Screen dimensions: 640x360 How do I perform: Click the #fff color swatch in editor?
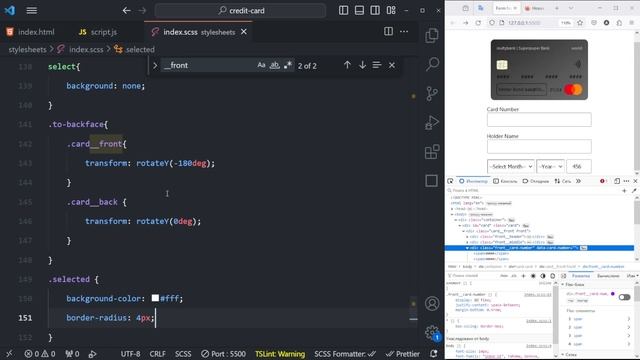tap(155, 298)
